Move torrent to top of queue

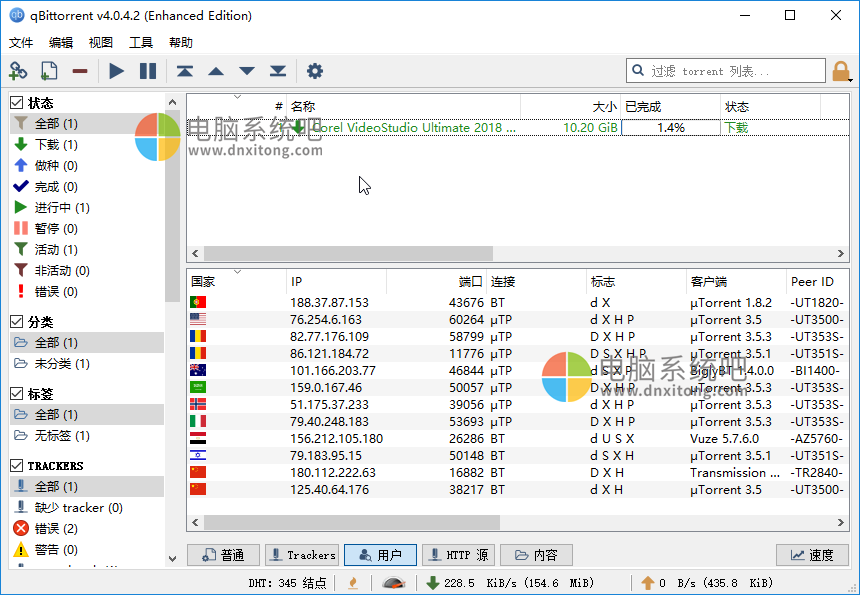point(185,71)
